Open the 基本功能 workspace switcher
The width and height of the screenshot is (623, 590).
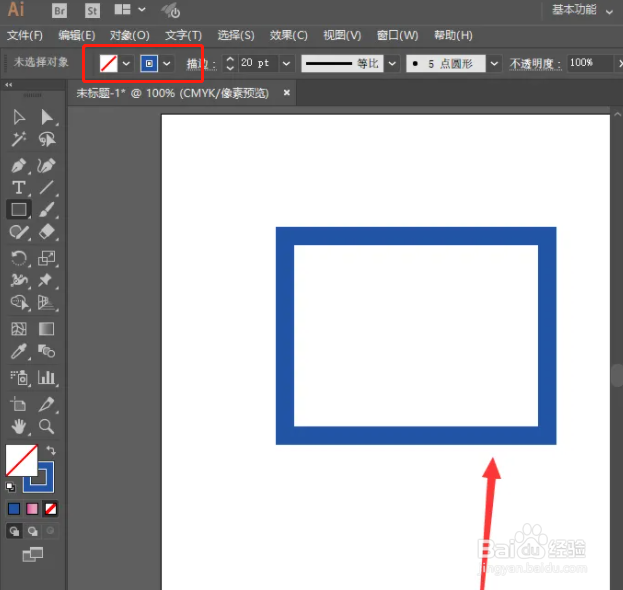click(582, 10)
